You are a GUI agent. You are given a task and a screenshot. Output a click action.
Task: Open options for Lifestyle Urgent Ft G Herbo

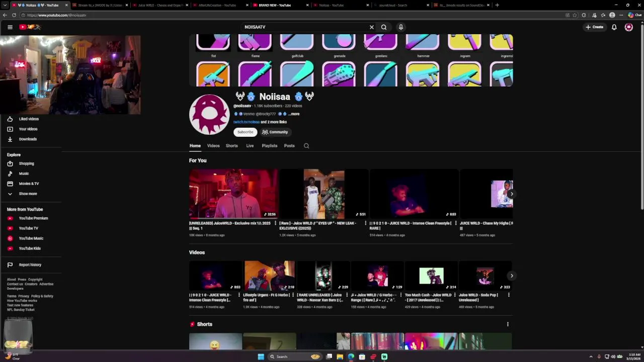pos(293,295)
